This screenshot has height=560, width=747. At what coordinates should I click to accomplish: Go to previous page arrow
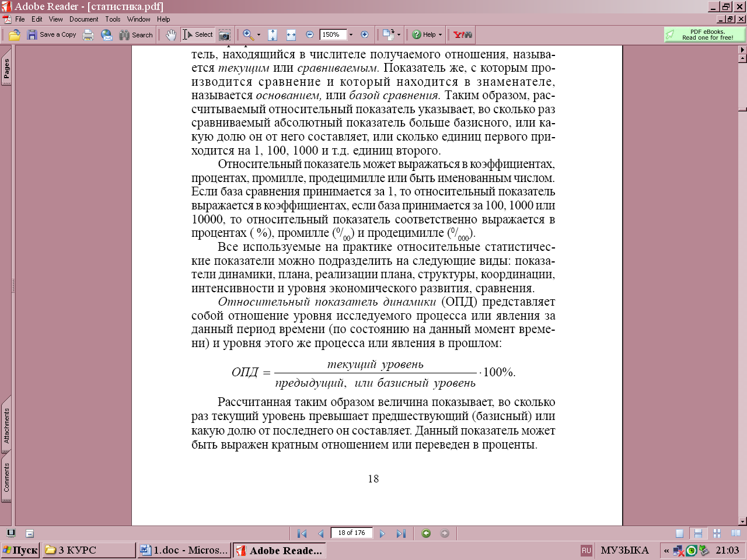[x=320, y=533]
